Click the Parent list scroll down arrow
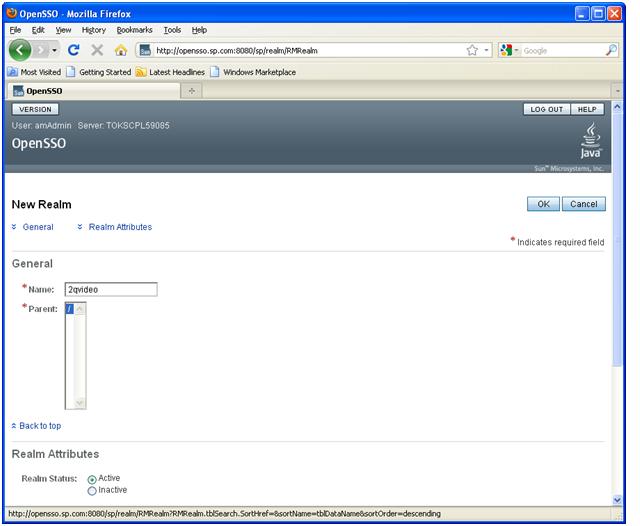This screenshot has height=526, width=640. coord(80,403)
